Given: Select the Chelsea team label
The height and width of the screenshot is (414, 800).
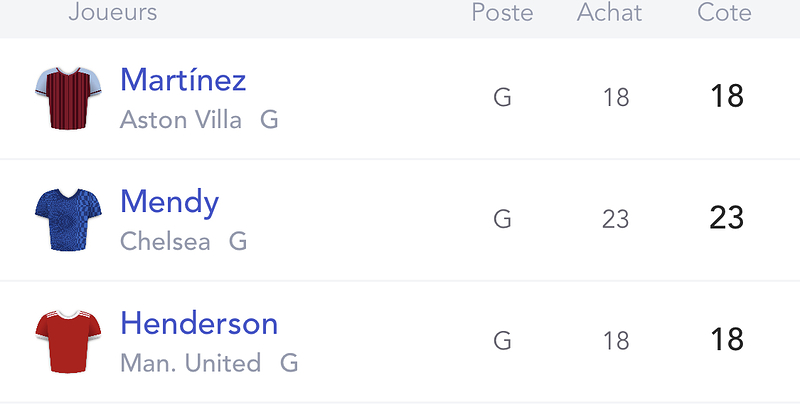Looking at the screenshot, I should pos(165,241).
